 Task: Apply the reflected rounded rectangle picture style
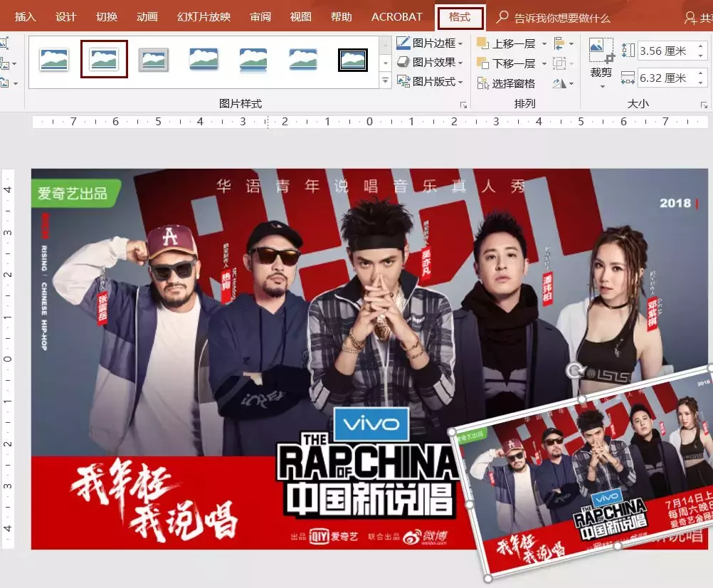click(x=253, y=60)
